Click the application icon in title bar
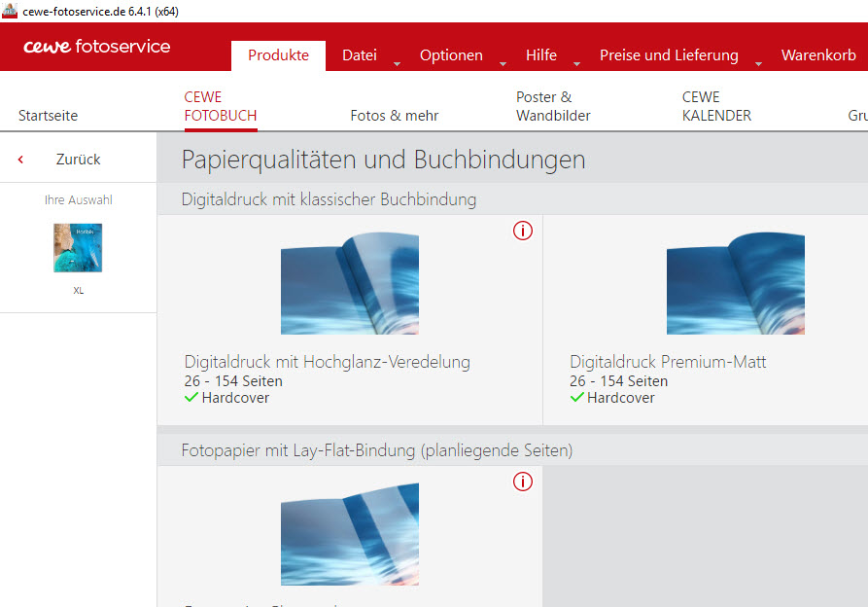 (10, 11)
